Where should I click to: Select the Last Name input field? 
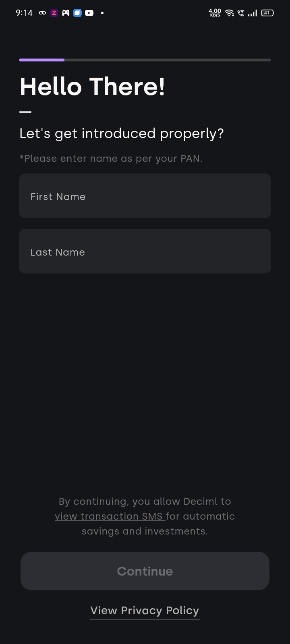(145, 251)
